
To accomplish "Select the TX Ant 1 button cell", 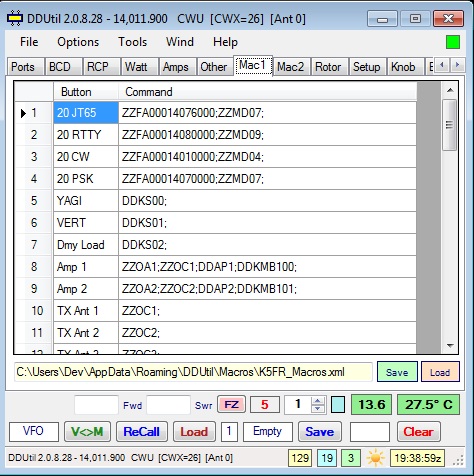I will pos(86,311).
